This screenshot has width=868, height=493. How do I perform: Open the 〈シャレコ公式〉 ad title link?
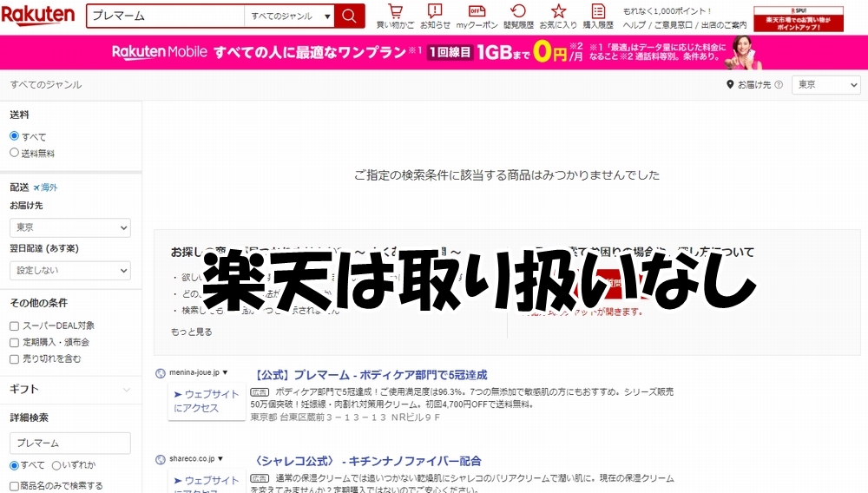click(x=366, y=462)
